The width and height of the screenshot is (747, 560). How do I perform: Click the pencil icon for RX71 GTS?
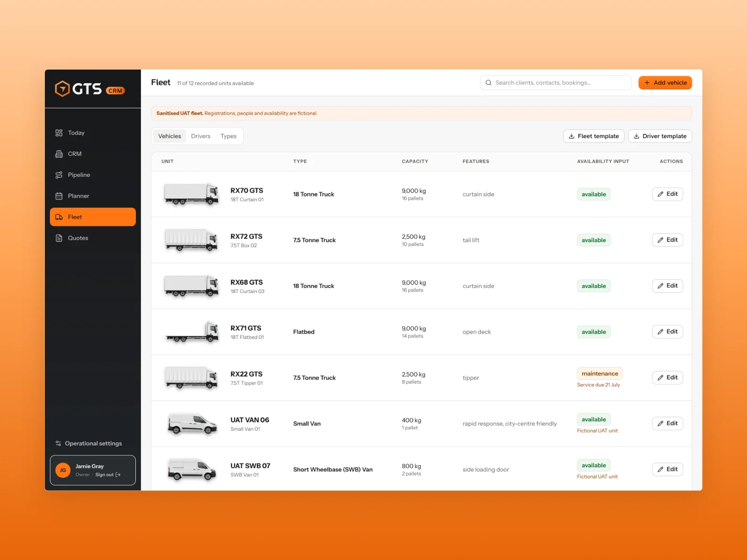point(661,332)
